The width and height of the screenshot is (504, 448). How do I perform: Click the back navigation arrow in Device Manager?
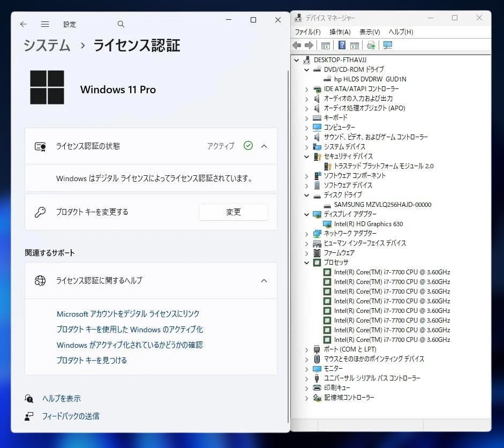(x=296, y=45)
